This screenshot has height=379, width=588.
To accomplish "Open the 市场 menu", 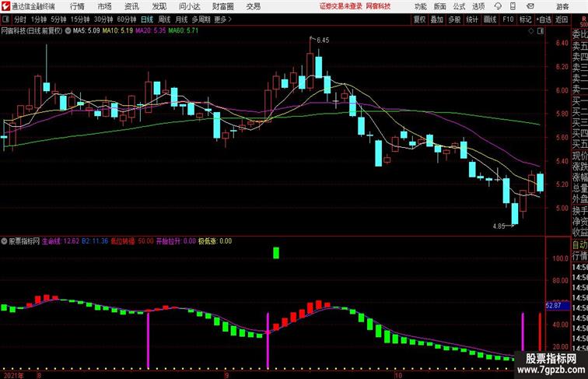I will click(x=105, y=6).
